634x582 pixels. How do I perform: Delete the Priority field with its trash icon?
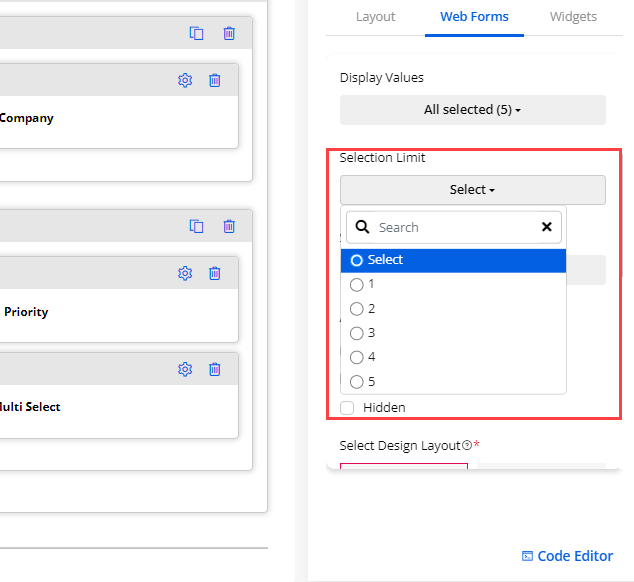tap(214, 273)
